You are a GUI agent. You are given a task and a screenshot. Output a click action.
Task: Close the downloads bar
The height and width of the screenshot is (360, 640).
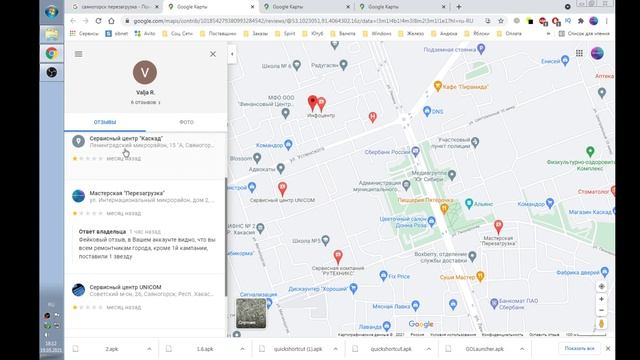(608, 349)
